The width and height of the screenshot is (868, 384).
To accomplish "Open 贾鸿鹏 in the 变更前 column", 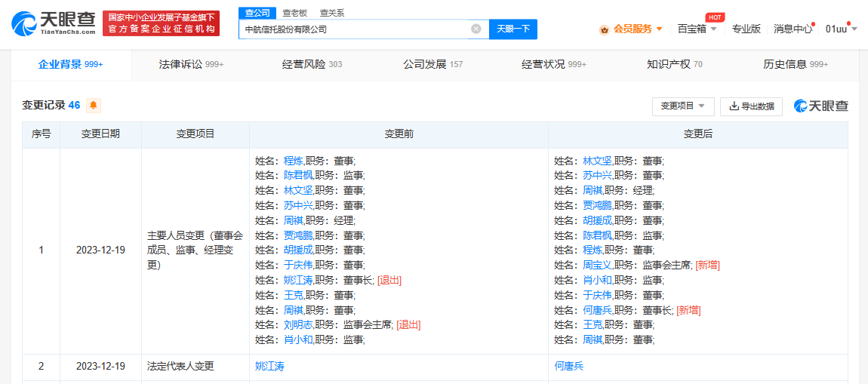I will click(x=298, y=235).
